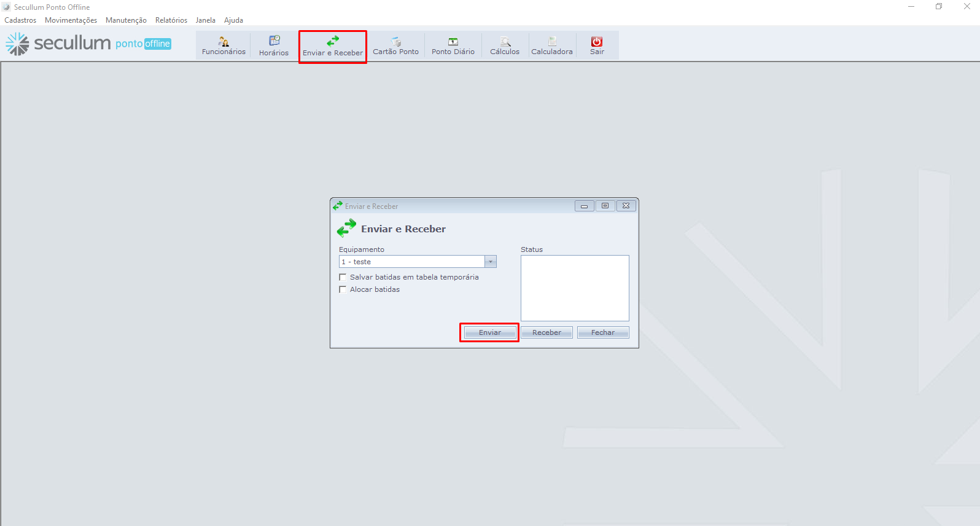Open the Movimentações menu

(71, 20)
